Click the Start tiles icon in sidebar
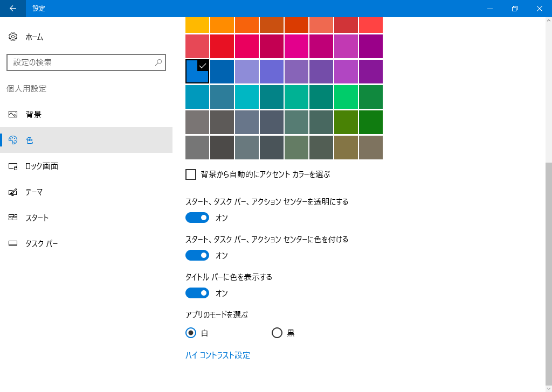 point(13,218)
